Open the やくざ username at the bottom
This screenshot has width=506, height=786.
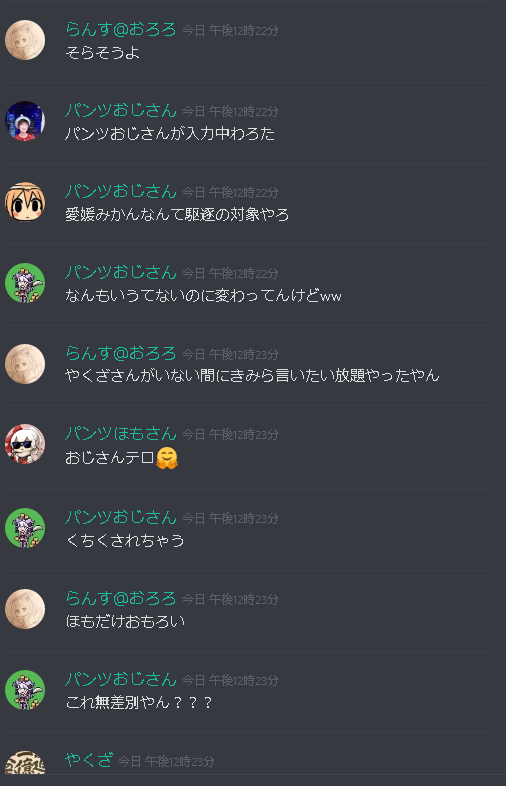click(x=89, y=760)
